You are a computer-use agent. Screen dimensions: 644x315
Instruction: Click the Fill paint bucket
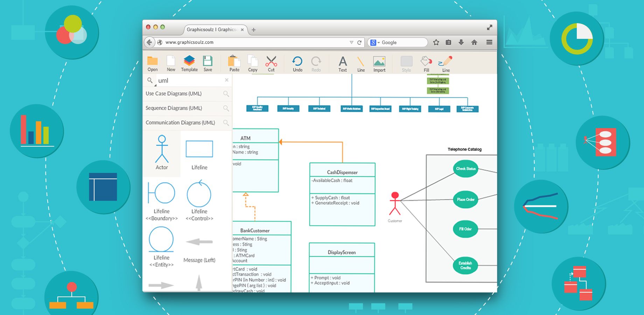pos(426,61)
